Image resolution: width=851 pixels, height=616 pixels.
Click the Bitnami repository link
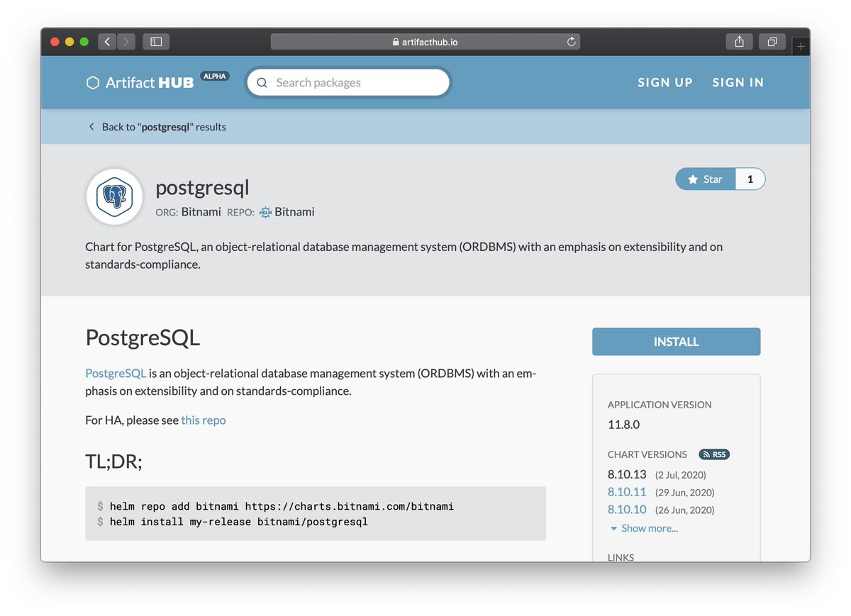tap(294, 212)
